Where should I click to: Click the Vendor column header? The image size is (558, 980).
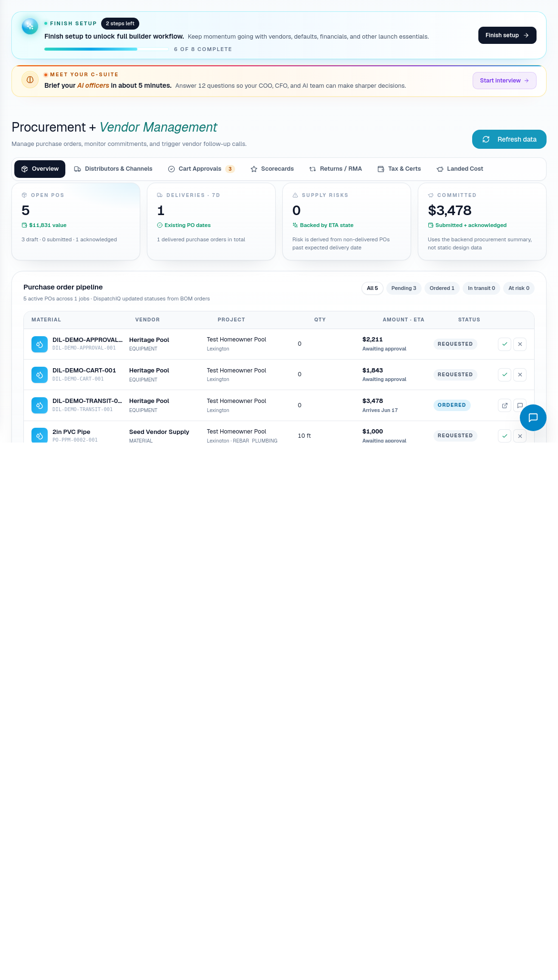(147, 320)
